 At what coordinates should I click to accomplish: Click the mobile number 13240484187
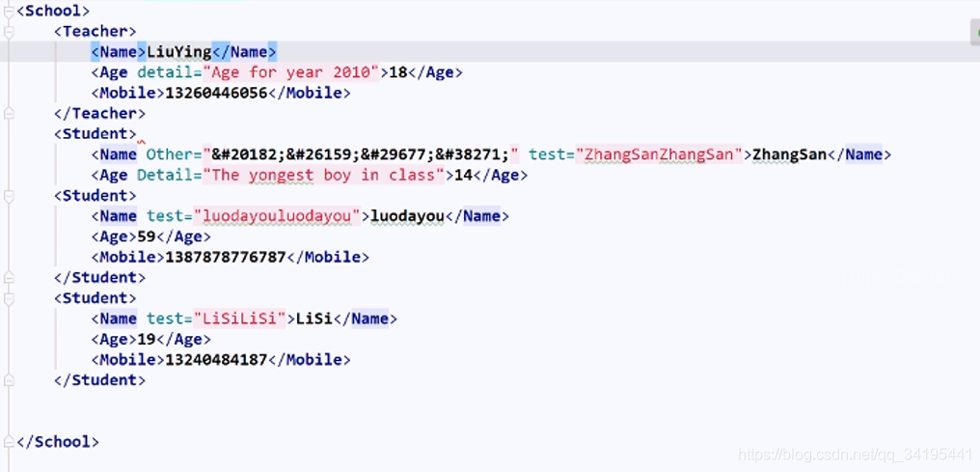click(x=216, y=360)
